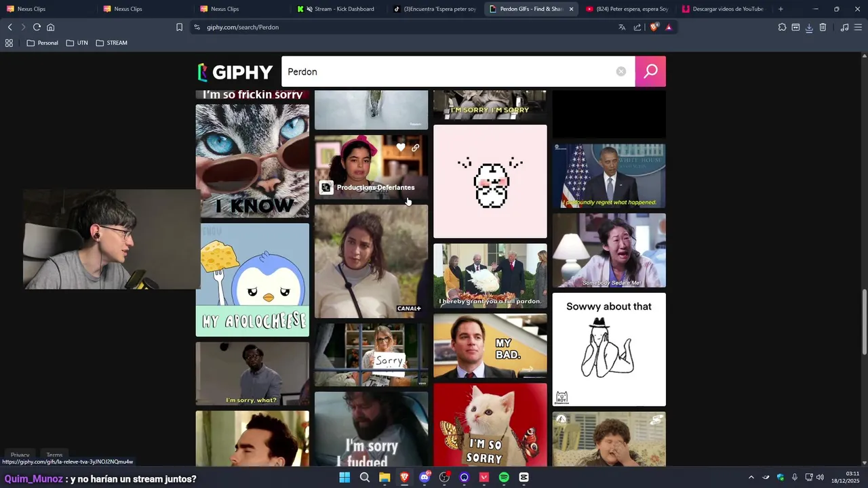868x488 pixels.
Task: Click the music note icon in the browser toolbar
Action: point(844,27)
